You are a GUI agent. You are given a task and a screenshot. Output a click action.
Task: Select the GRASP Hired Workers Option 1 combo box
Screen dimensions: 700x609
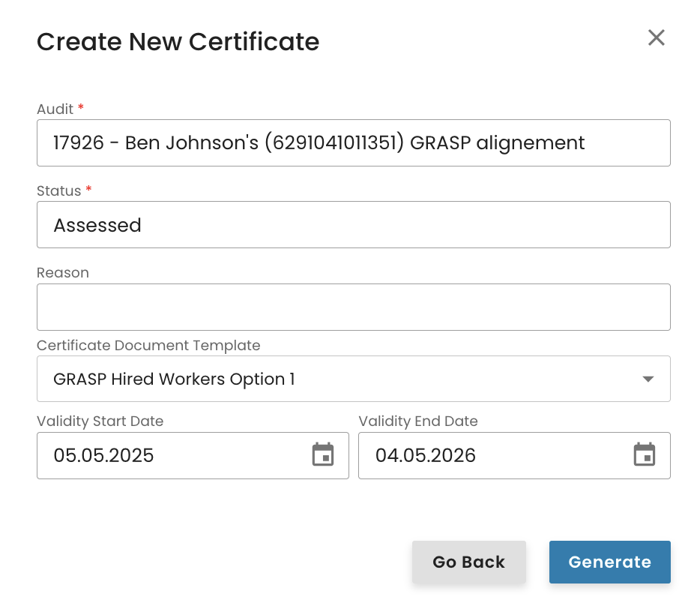tap(337, 379)
